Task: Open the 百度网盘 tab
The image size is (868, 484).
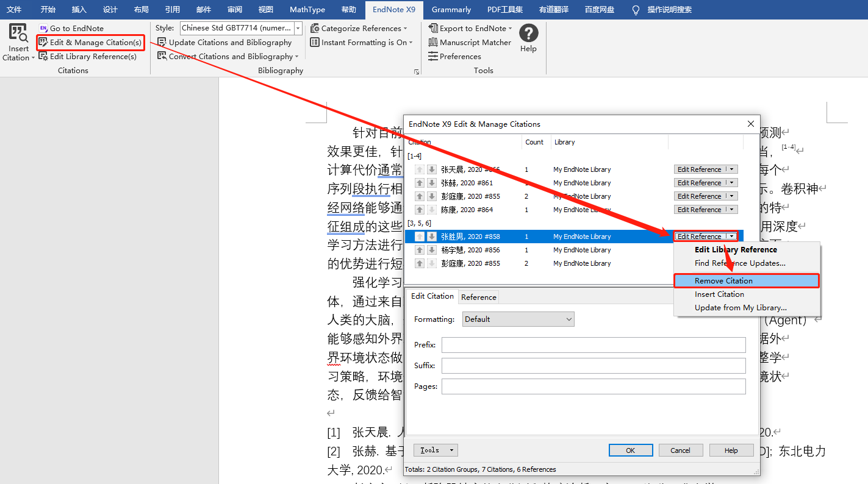Action: coord(600,10)
